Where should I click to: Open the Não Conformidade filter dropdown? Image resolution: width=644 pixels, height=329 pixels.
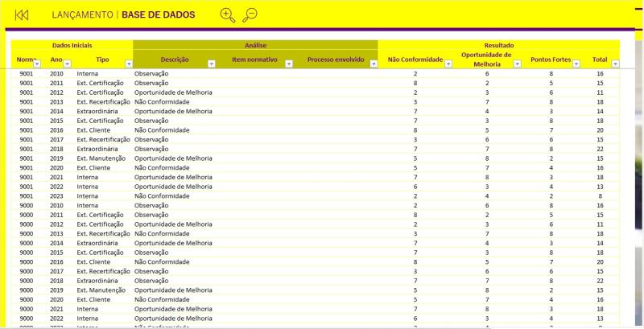point(448,64)
